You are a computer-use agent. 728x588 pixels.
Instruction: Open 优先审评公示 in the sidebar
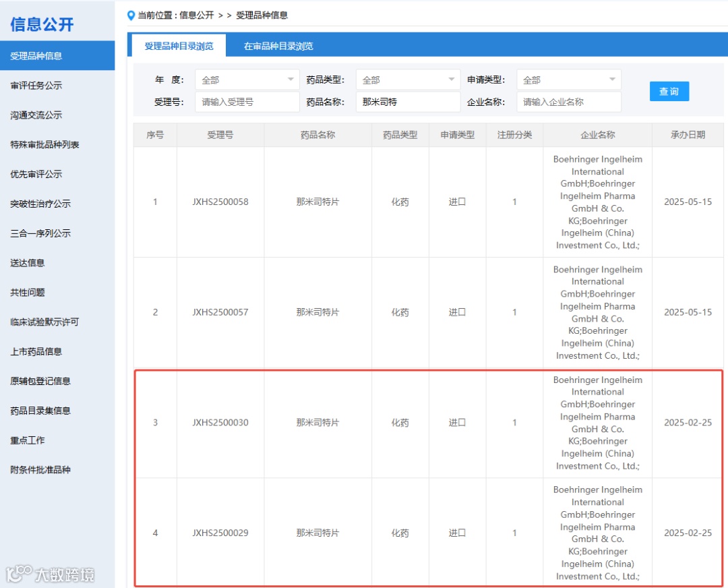tap(36, 174)
